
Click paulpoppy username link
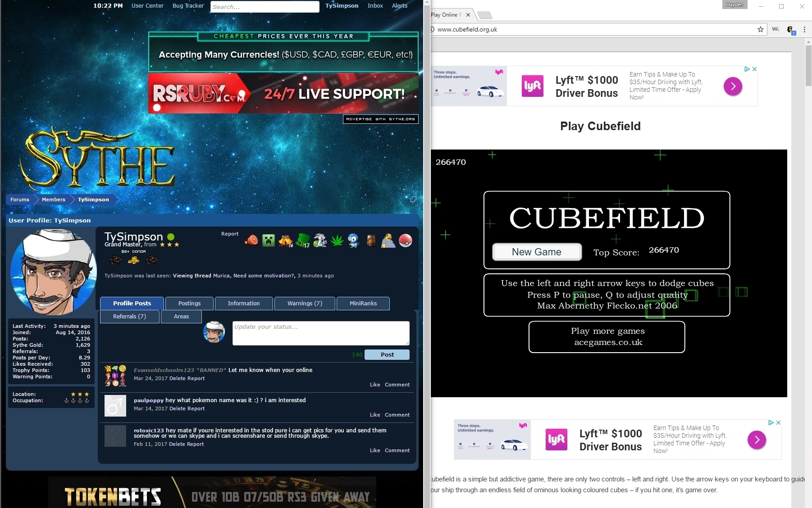click(x=149, y=400)
